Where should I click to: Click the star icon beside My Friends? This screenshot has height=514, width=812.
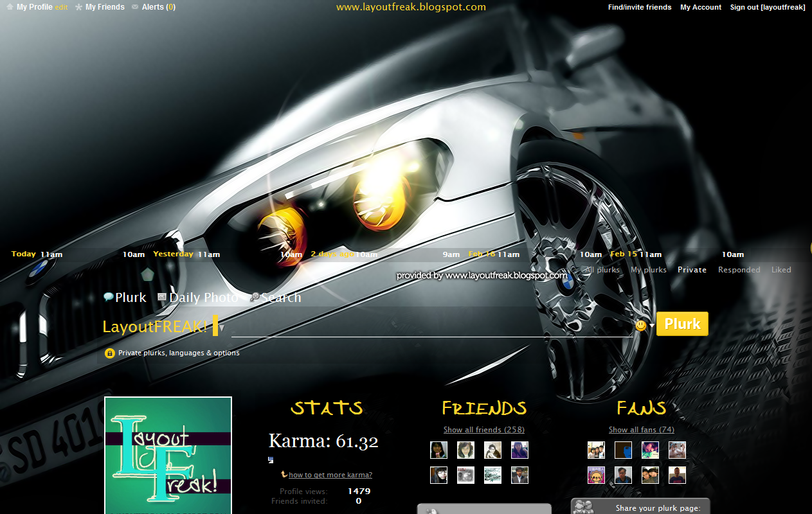[x=78, y=7]
